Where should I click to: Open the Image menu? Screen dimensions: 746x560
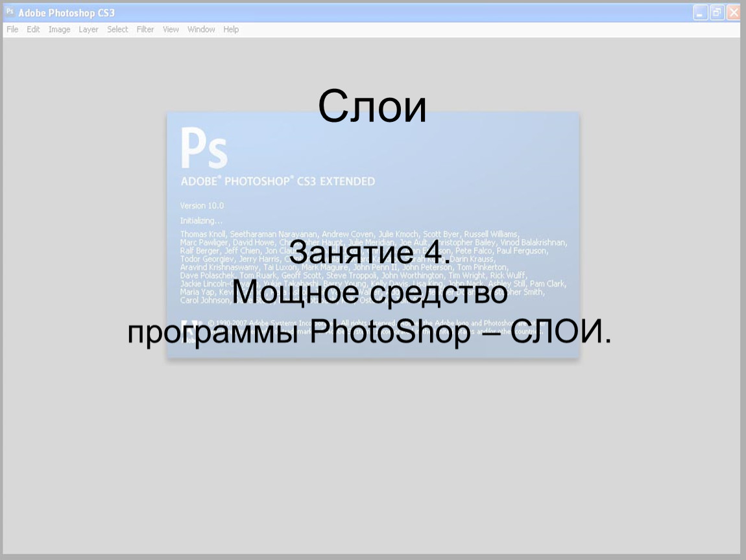tap(60, 29)
